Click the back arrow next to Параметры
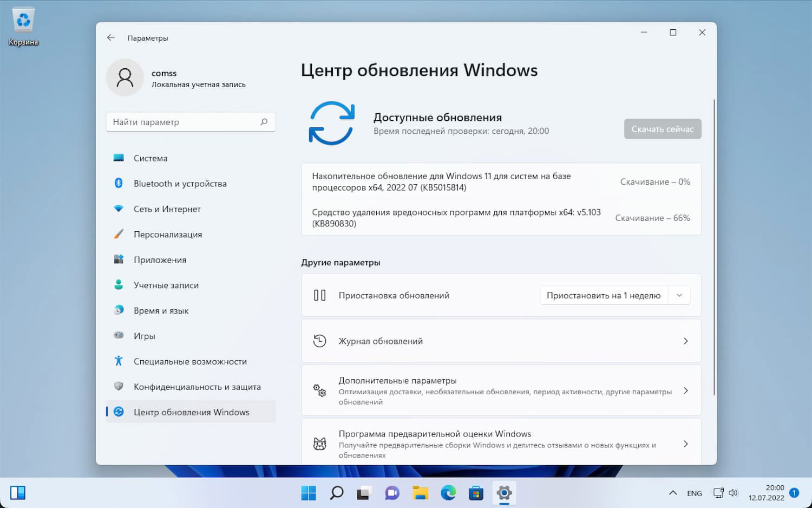 111,37
